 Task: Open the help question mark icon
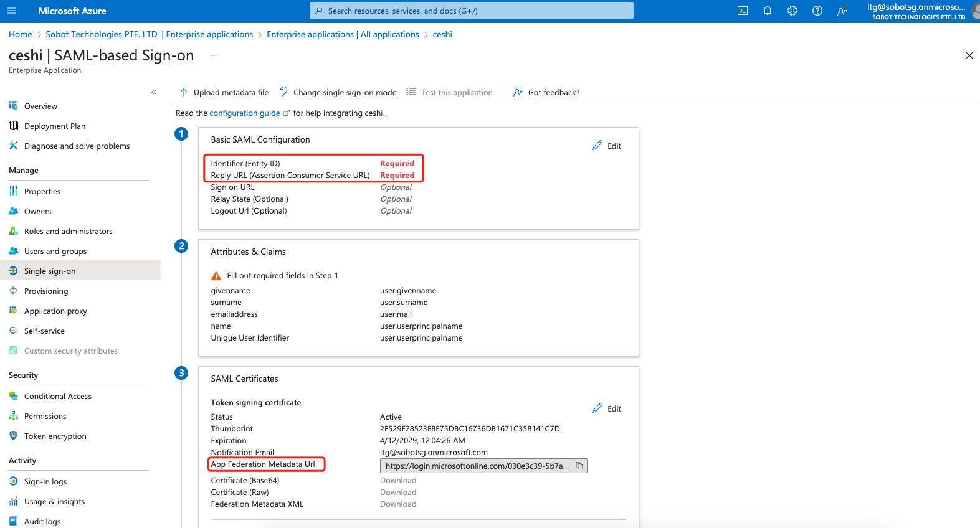click(817, 11)
